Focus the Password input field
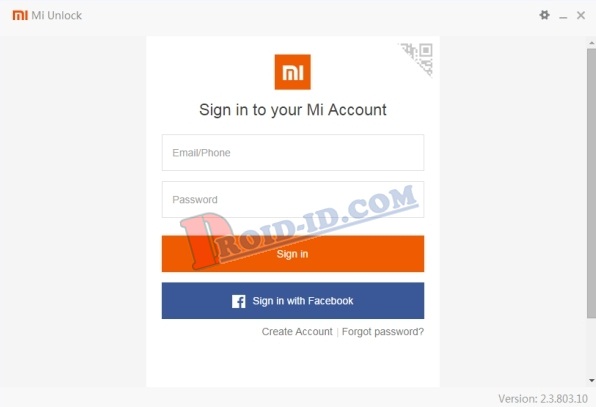The height and width of the screenshot is (407, 596). (293, 200)
